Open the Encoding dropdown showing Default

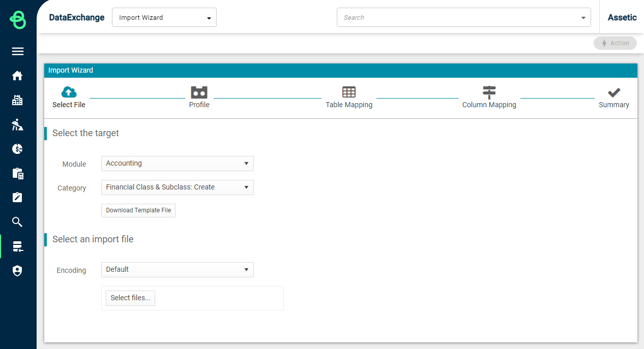178,270
